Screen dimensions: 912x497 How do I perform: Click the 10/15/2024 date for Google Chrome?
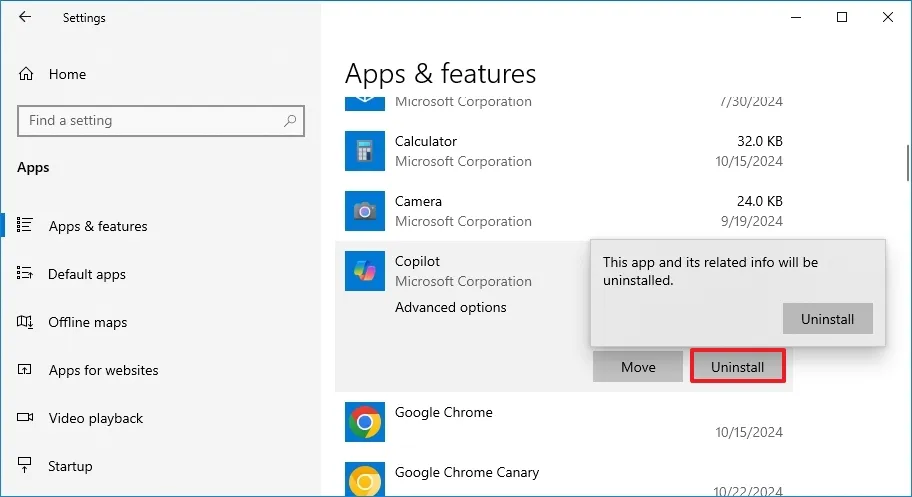click(x=749, y=432)
